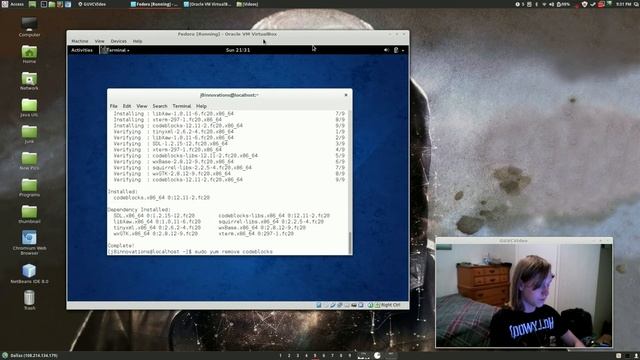Switch to Videos taskbar entry
The width and height of the screenshot is (640, 360).
(x=247, y=4)
